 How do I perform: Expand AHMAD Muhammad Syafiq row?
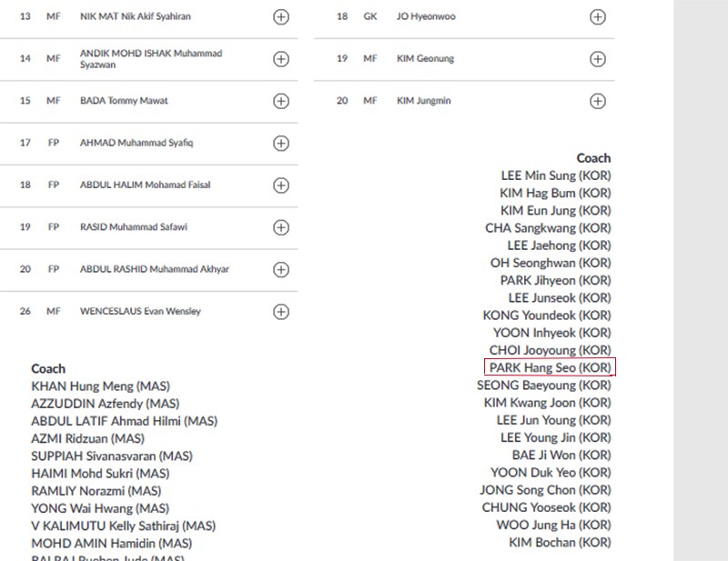point(281,143)
